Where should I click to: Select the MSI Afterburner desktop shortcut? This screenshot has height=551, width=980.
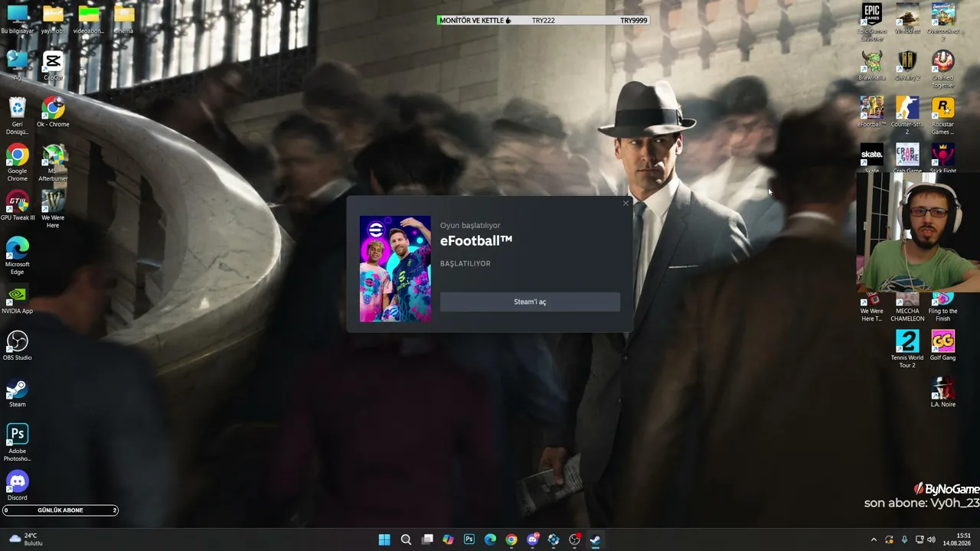pyautogui.click(x=53, y=162)
